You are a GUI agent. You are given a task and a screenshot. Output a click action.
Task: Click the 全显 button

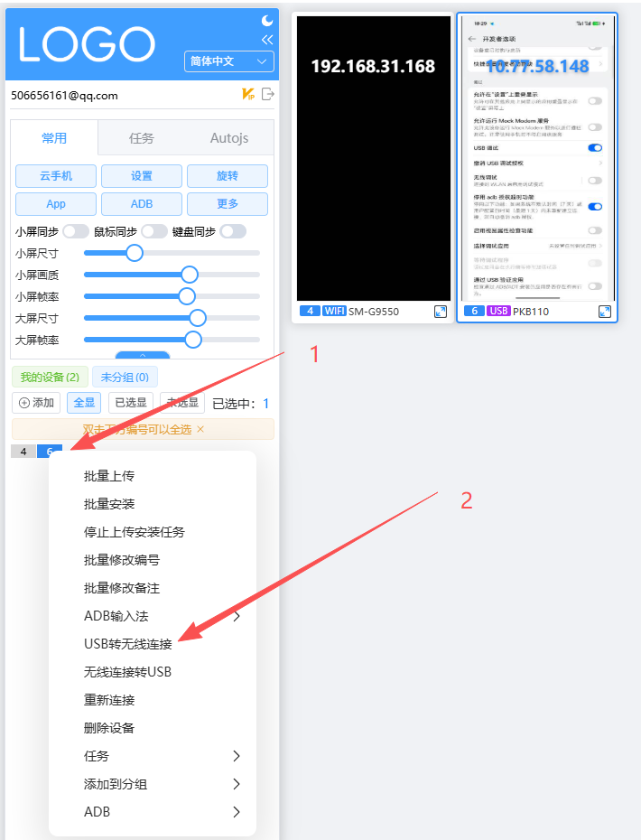click(x=84, y=403)
